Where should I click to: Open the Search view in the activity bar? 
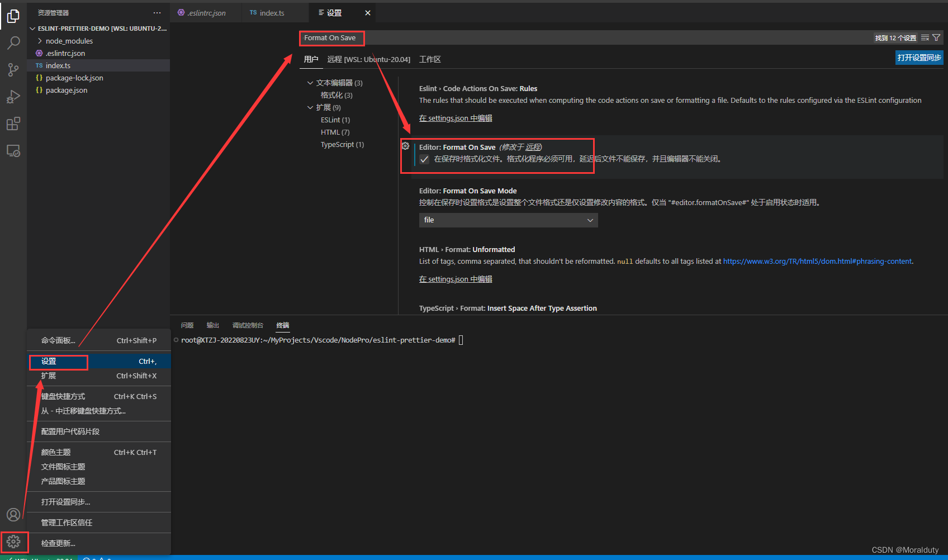tap(13, 42)
